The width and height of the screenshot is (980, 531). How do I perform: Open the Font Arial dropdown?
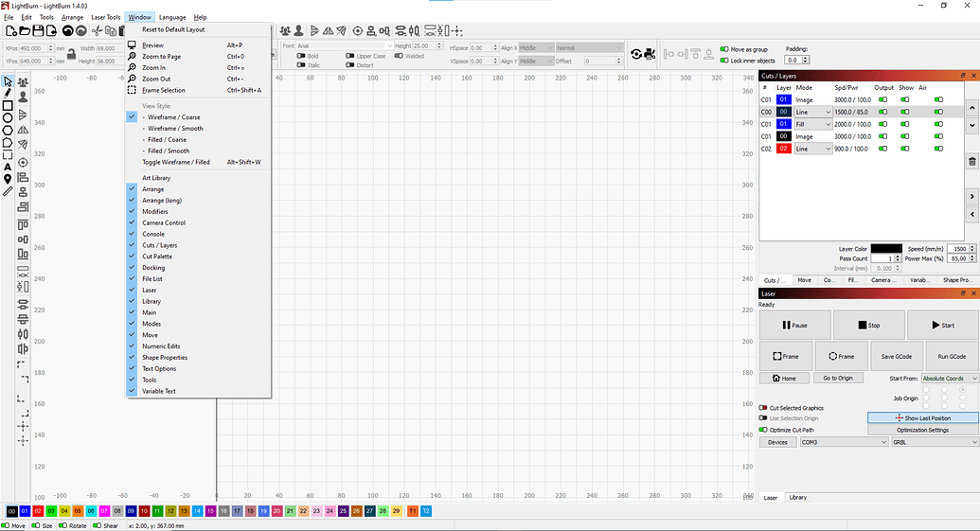[345, 45]
